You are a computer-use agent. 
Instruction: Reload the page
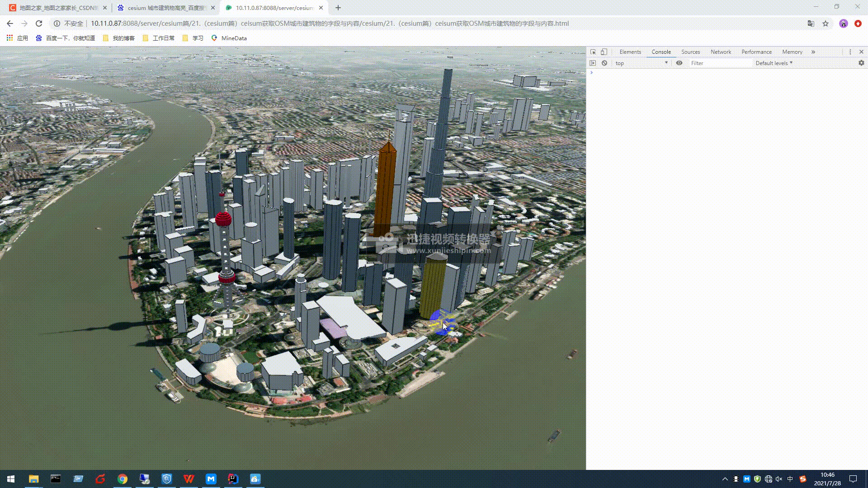39,23
